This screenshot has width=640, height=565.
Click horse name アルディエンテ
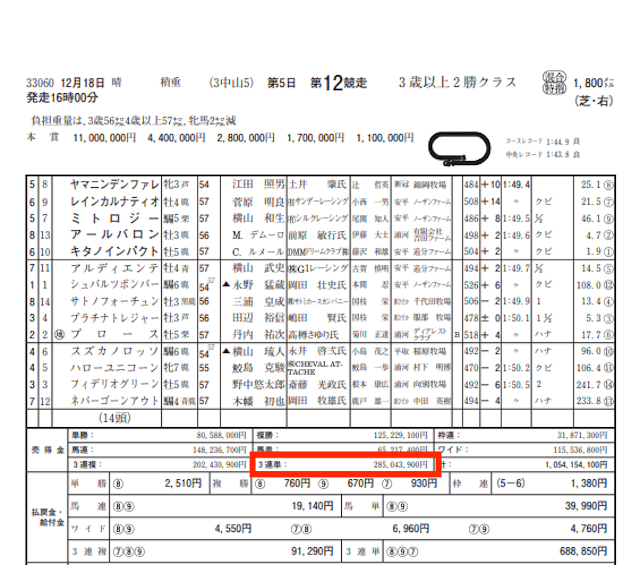coord(114,268)
